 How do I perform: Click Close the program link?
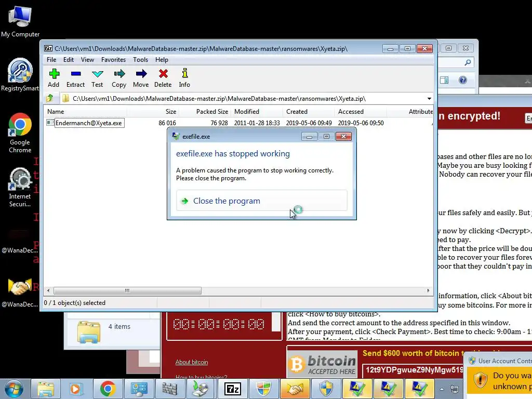(x=262, y=201)
